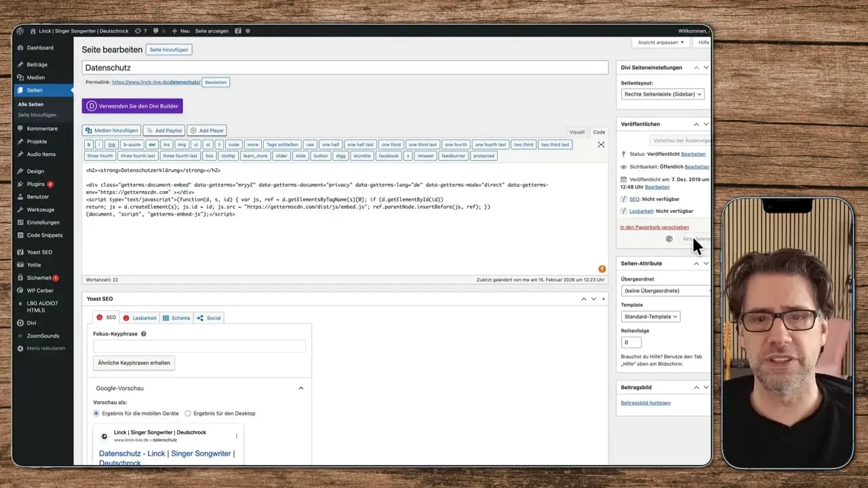
Task: Click the updates counter icon showing 7
Action: 137,31
